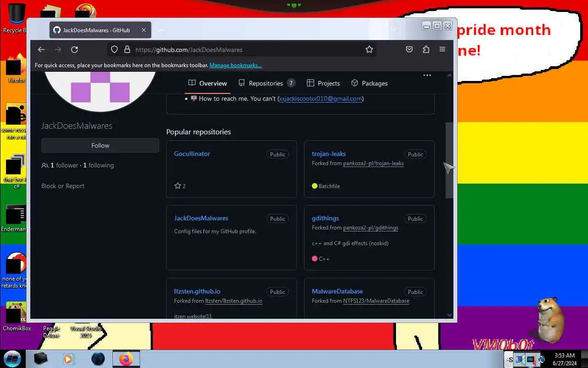The height and width of the screenshot is (368, 588).
Task: Open the Manage bookmarks link
Action: pyautogui.click(x=236, y=65)
